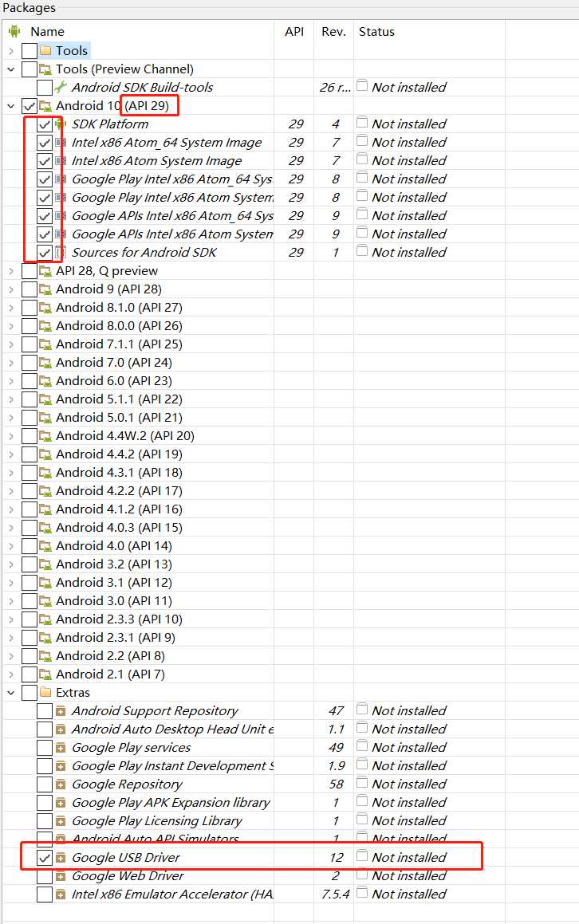Click the Extras folder icon
The width and height of the screenshot is (579, 924).
pos(45,693)
